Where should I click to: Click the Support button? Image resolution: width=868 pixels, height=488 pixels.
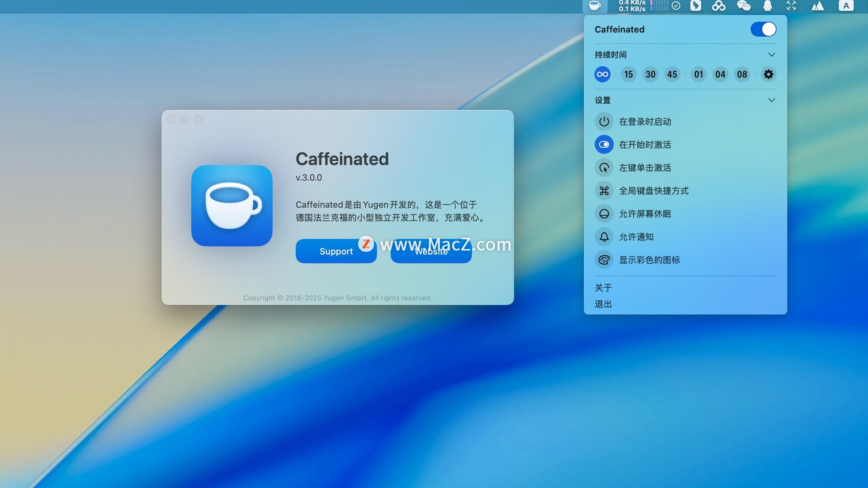tap(335, 252)
